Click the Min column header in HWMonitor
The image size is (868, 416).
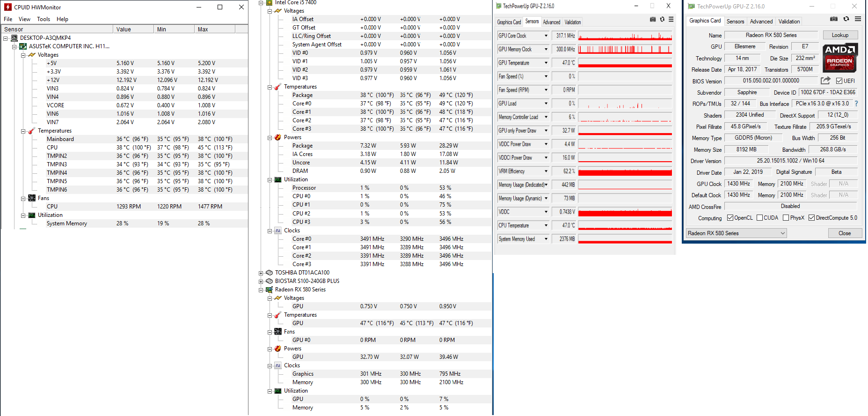coord(174,29)
